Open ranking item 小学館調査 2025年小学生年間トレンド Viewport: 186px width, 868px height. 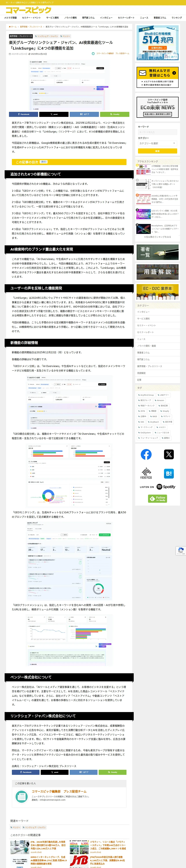(x=157, y=169)
